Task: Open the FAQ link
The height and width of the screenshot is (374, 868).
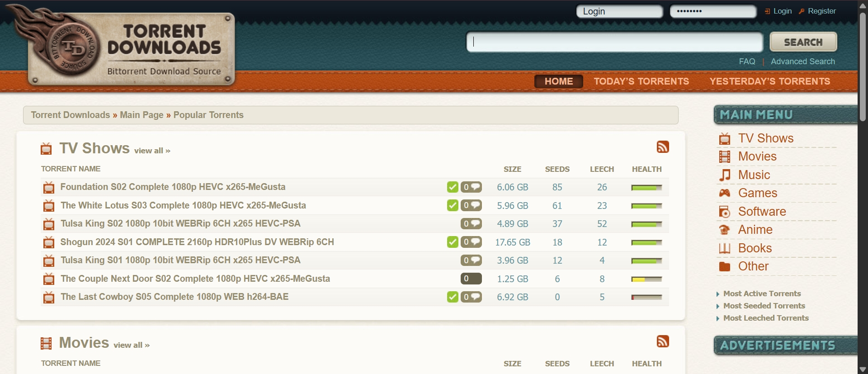Action: click(747, 62)
